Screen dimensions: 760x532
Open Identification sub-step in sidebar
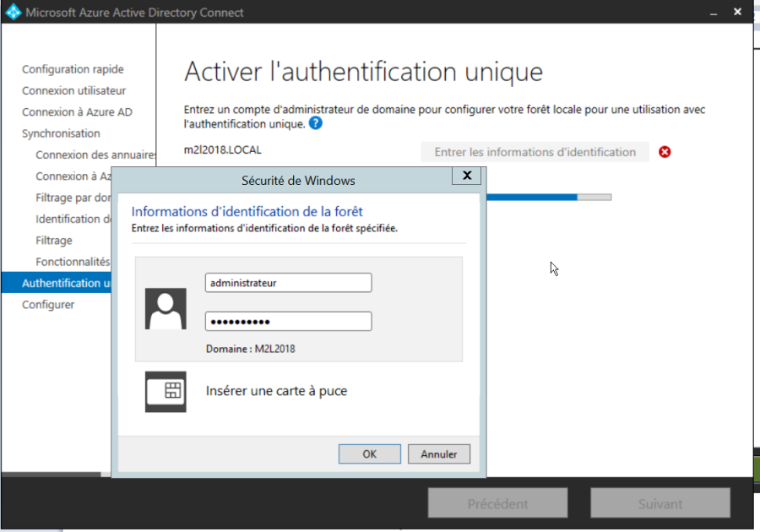click(73, 219)
